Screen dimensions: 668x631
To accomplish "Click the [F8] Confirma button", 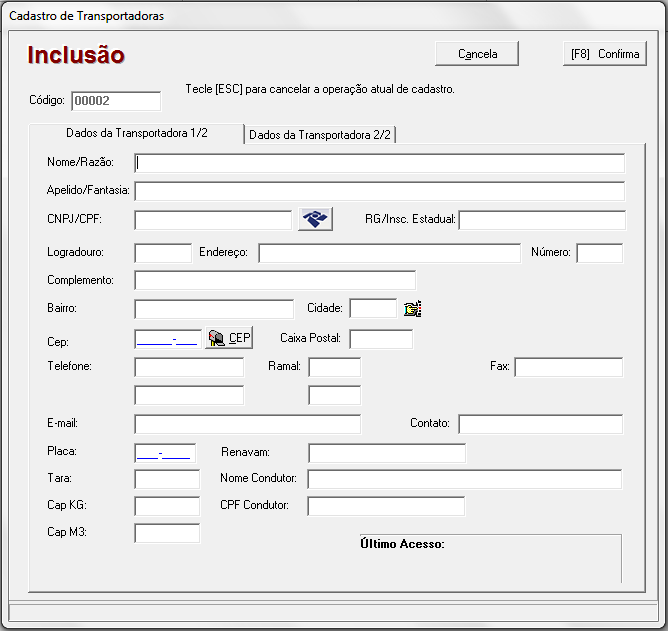I will click(x=604, y=54).
